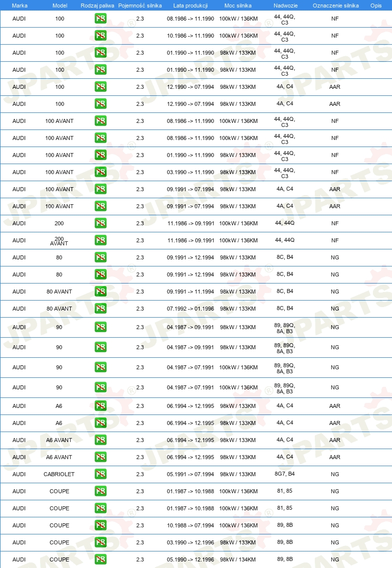
Task: Click fuel icon for COUPE 10.1988 row
Action: [101, 525]
